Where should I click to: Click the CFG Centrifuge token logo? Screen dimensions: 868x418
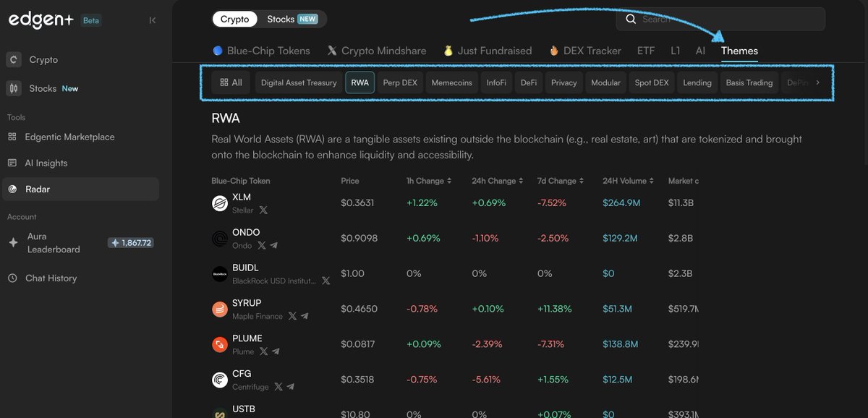point(220,380)
